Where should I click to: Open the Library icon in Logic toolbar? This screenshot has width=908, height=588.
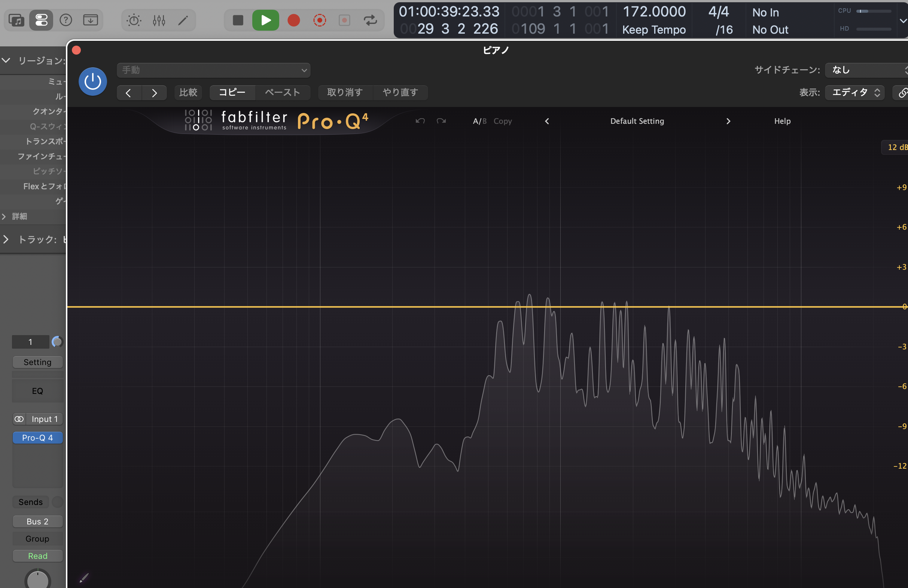point(16,20)
